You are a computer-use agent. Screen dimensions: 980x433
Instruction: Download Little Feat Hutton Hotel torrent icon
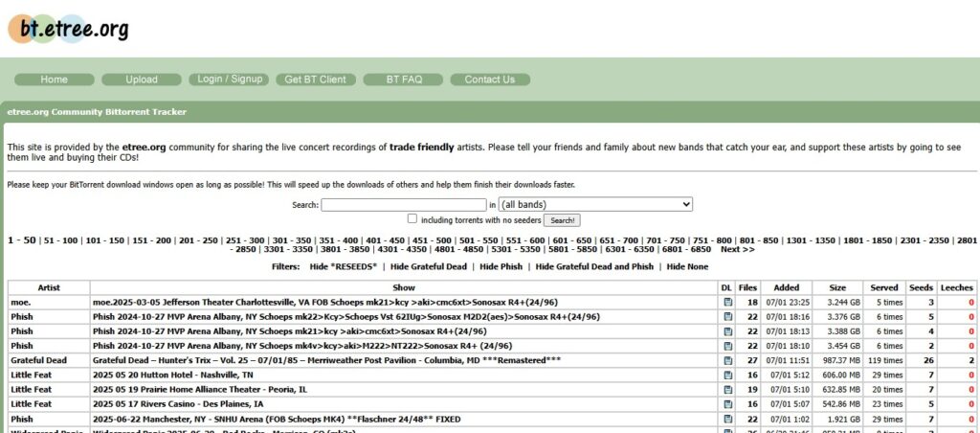727,375
